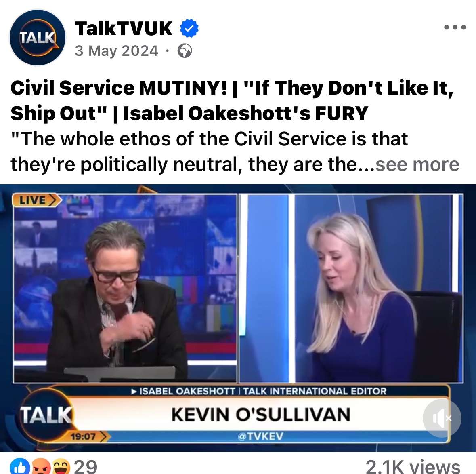Click the TalkTVUK page name
The image size is (476, 474).
click(124, 29)
